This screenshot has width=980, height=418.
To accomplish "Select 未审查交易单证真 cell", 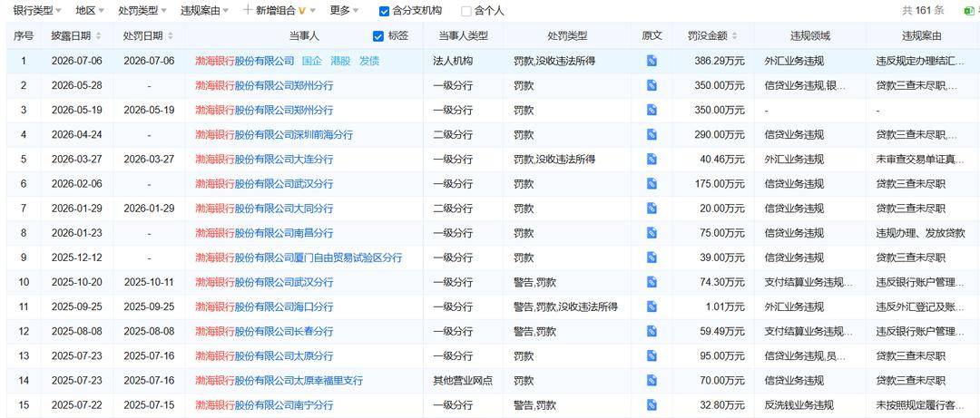I will pyautogui.click(x=920, y=160).
